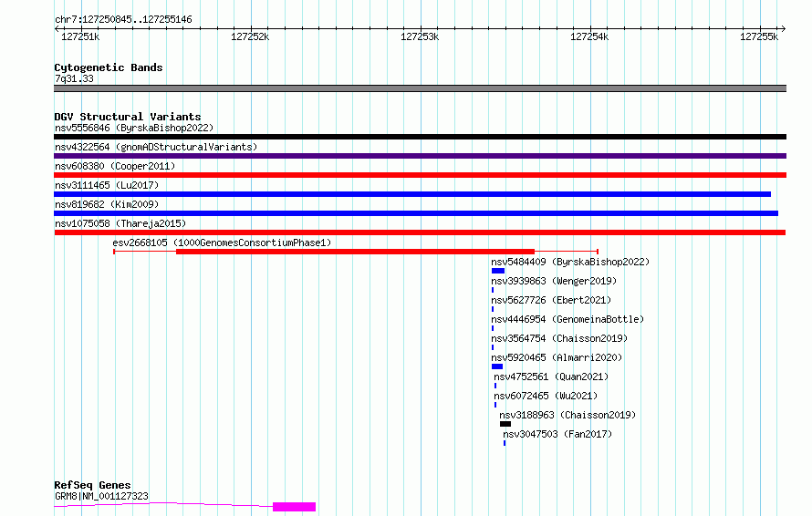
Task: Open the nsv5627726 (Ebert2021) label
Action: click(x=551, y=300)
